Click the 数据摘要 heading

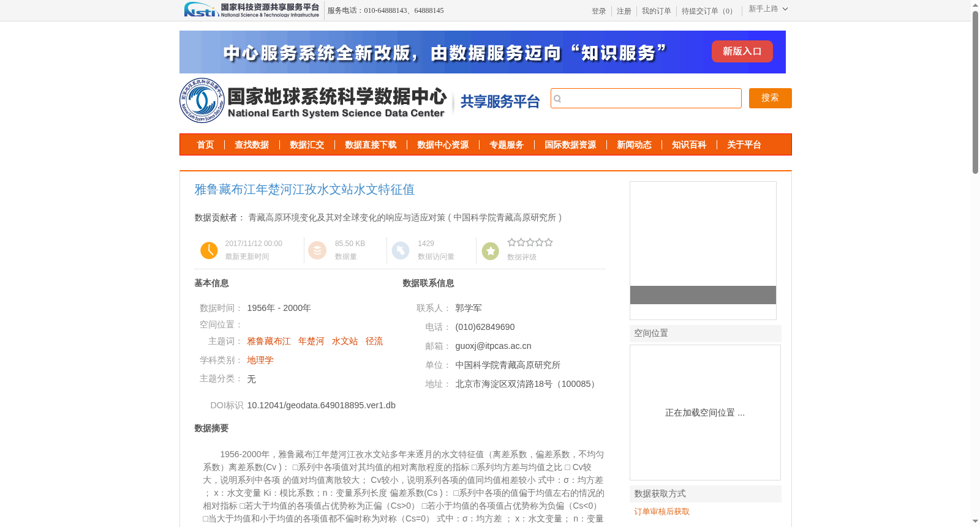click(x=211, y=428)
